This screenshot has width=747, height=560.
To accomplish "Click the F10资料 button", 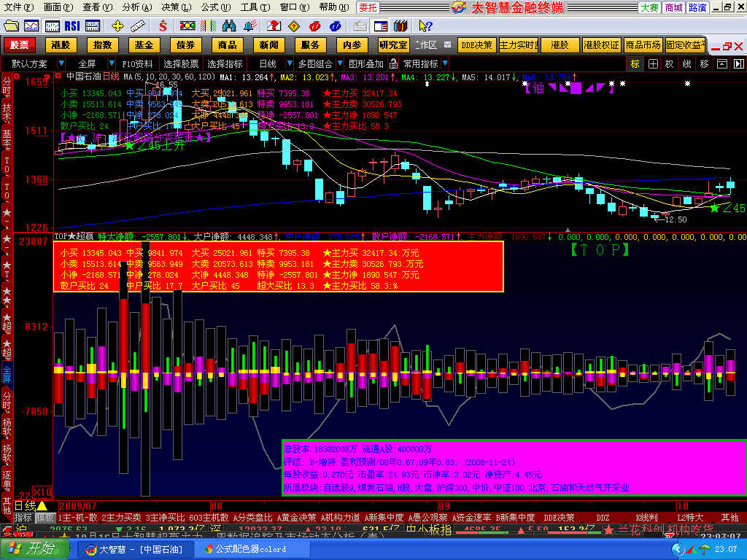I will pos(137,64).
